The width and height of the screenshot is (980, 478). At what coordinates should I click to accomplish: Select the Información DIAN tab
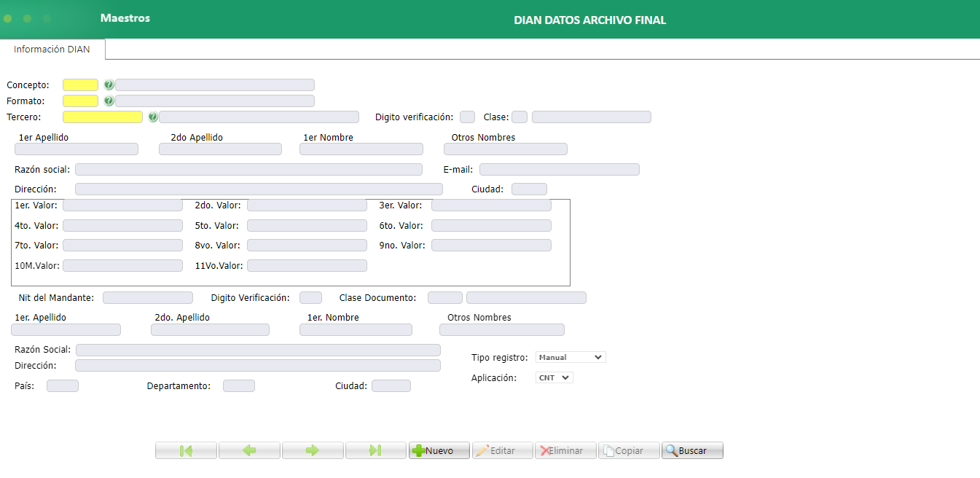click(x=52, y=50)
